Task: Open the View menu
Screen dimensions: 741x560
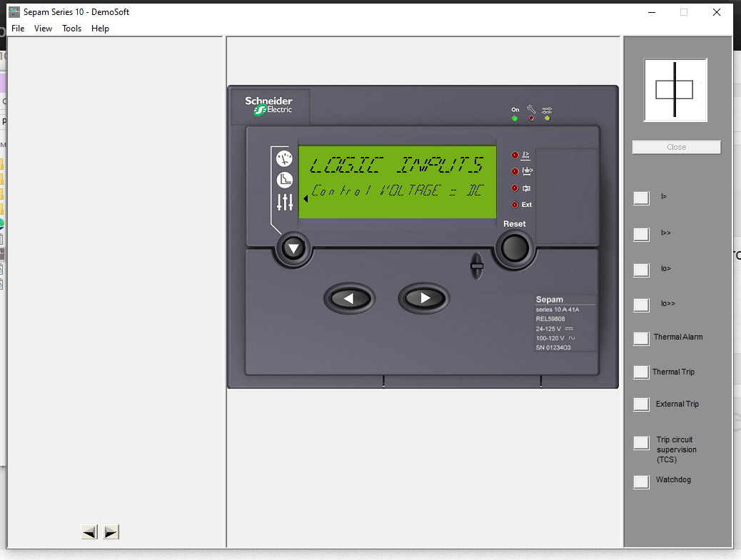Action: point(43,29)
